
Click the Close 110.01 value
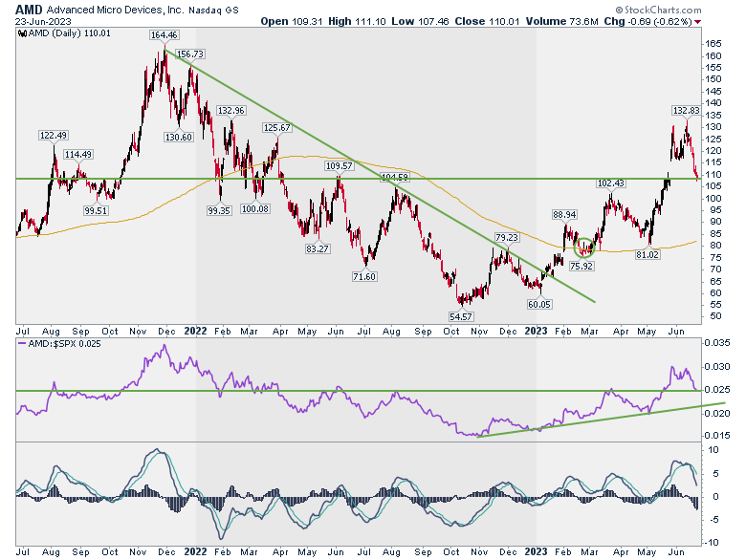(487, 21)
